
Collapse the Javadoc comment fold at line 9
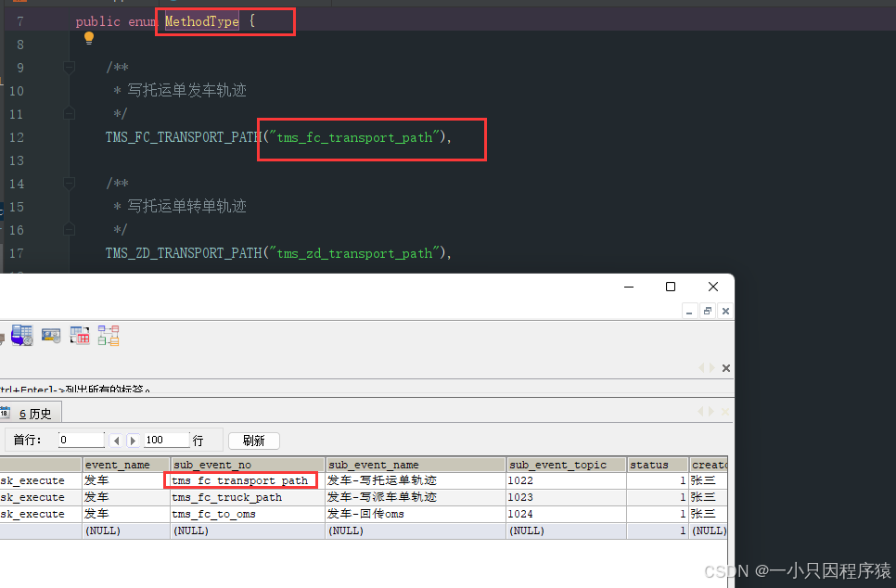coord(70,68)
